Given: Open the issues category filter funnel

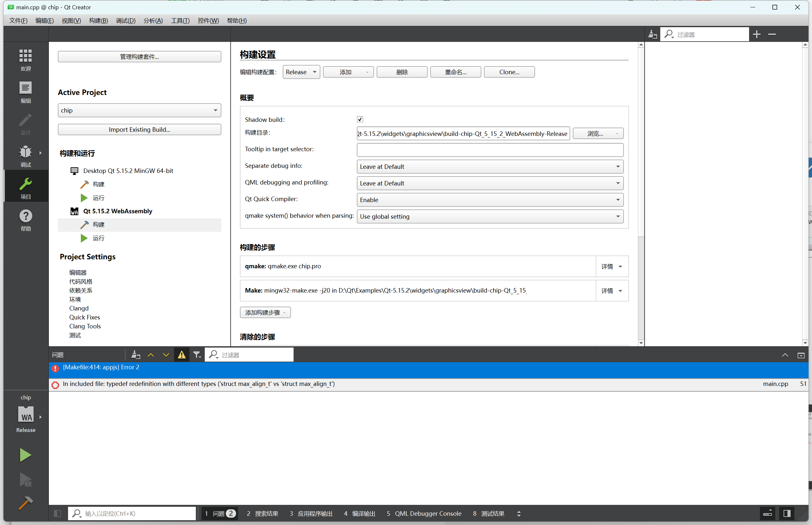Looking at the screenshot, I should pos(197,355).
